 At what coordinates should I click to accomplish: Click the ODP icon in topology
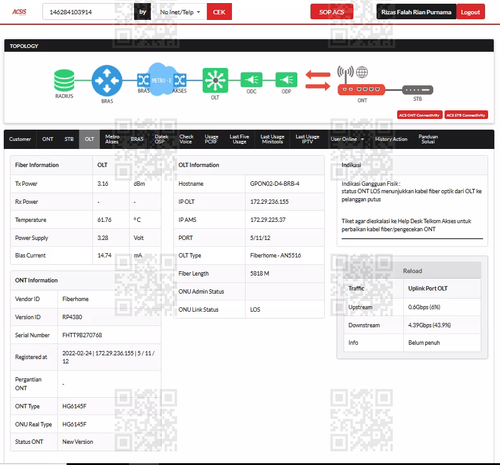pos(286,80)
